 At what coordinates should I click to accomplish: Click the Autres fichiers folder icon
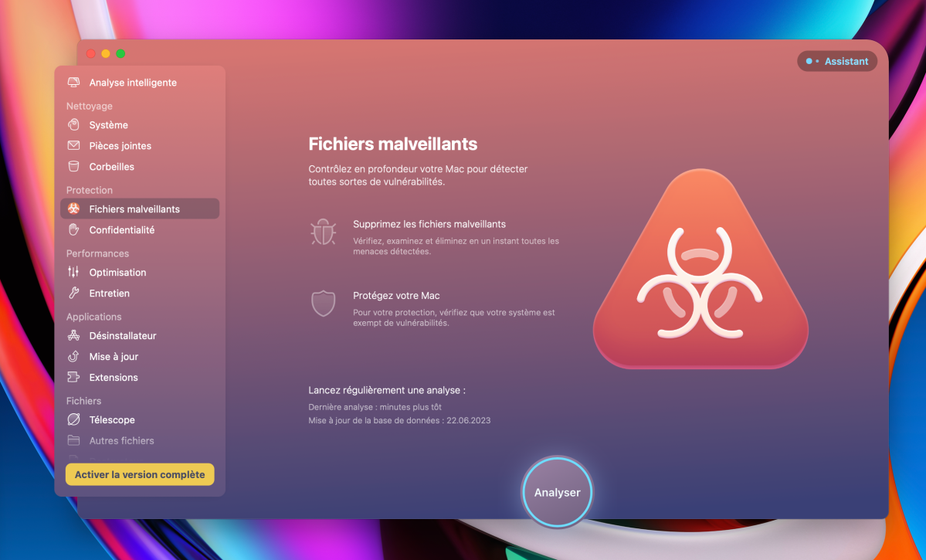coord(74,441)
